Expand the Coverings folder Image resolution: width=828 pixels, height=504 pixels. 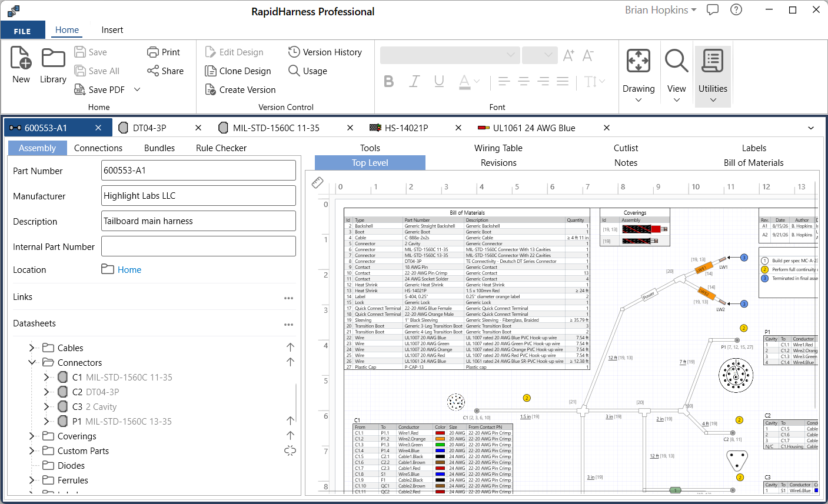[x=32, y=436]
